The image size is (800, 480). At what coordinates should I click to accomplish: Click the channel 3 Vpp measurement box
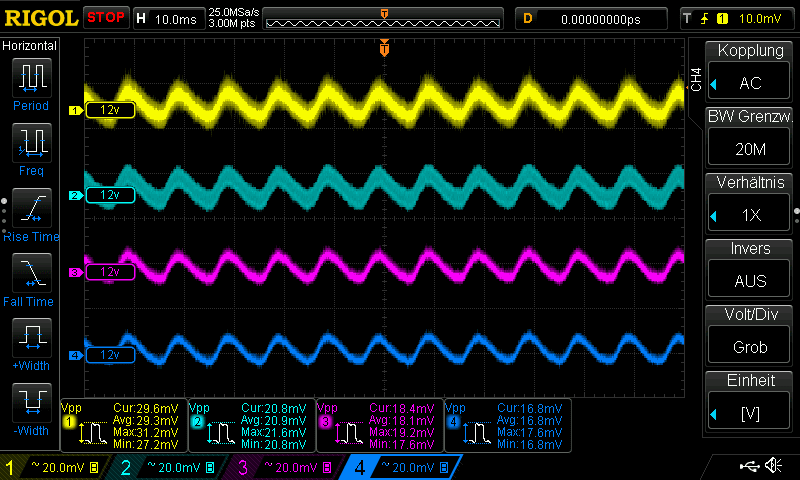pos(380,425)
